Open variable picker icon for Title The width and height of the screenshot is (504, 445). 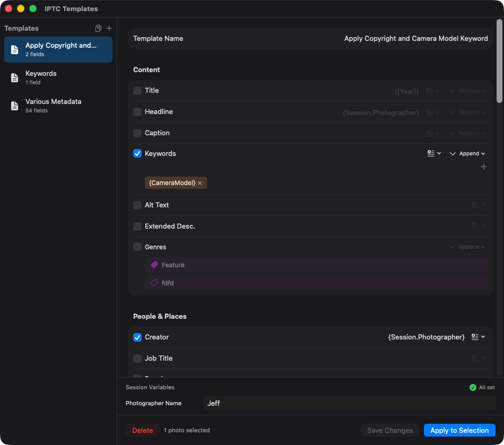(432, 91)
